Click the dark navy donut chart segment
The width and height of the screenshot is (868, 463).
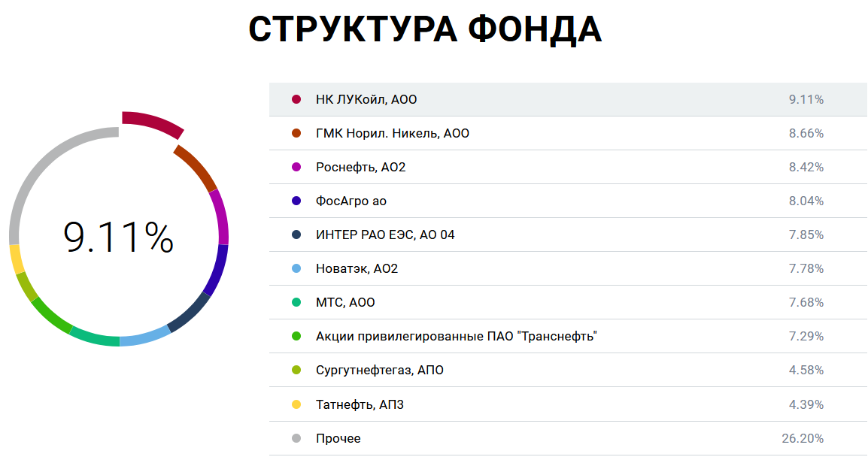[x=190, y=313]
